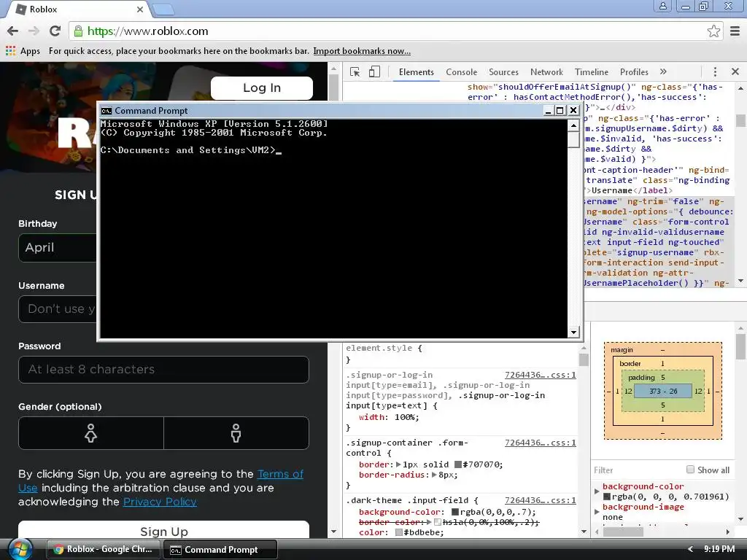Click the browser Forward arrow
This screenshot has height=560, width=747.
[34, 31]
